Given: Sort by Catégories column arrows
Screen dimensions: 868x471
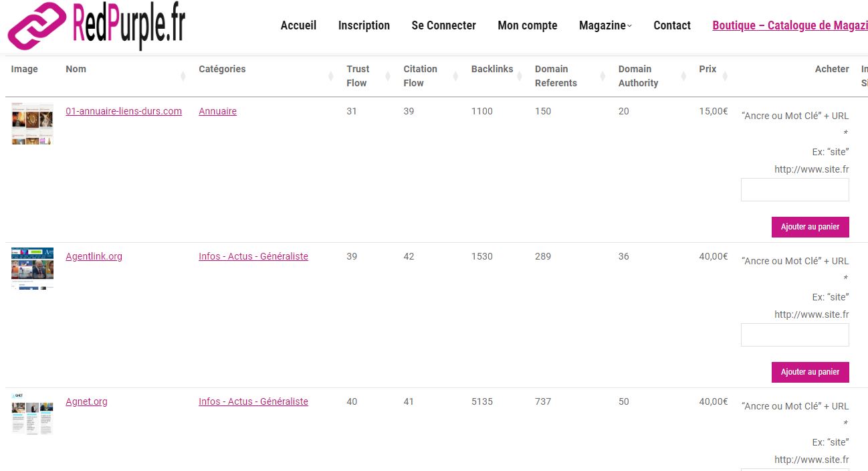Looking at the screenshot, I should click(331, 76).
